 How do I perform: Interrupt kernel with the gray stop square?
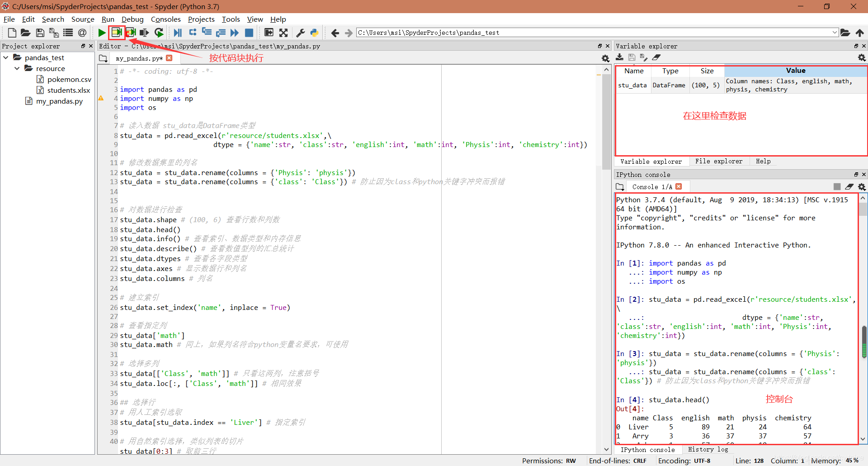(x=837, y=187)
